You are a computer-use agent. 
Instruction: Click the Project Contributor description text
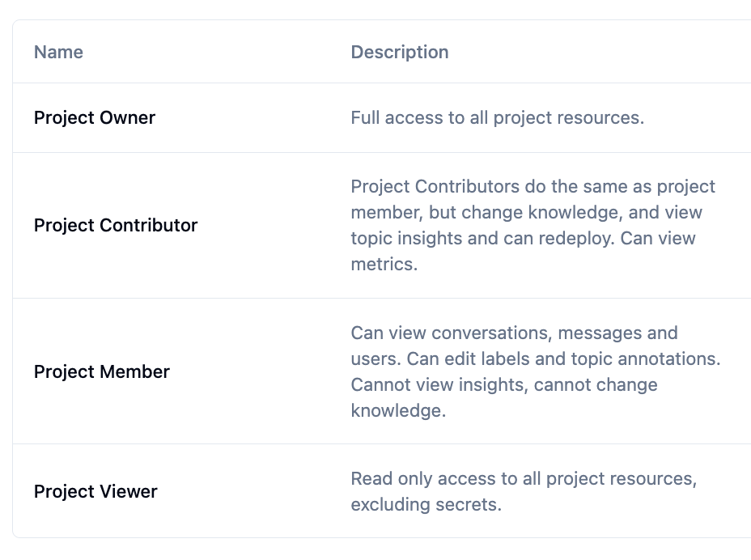[532, 225]
